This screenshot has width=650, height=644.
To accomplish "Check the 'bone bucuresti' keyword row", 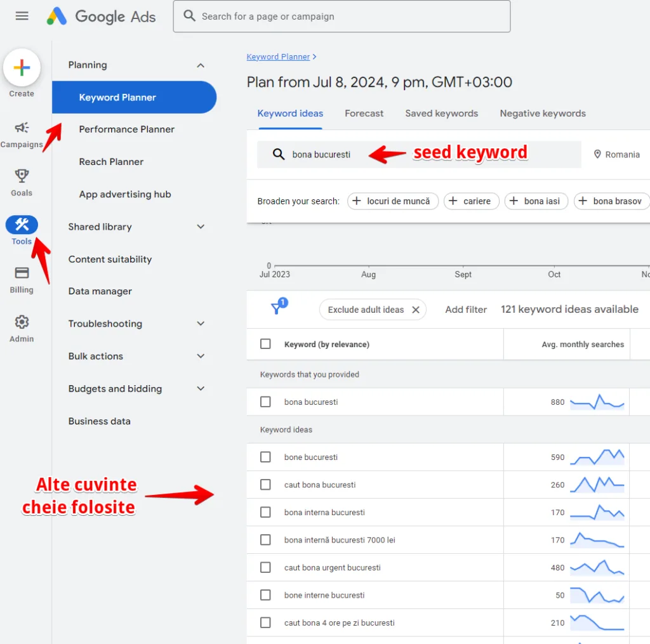I will [x=265, y=457].
